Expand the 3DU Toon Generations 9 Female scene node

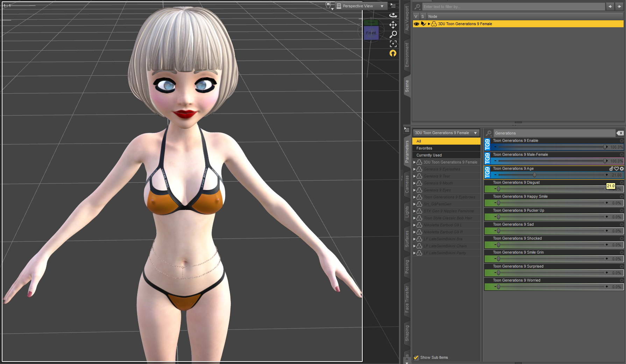(x=429, y=24)
